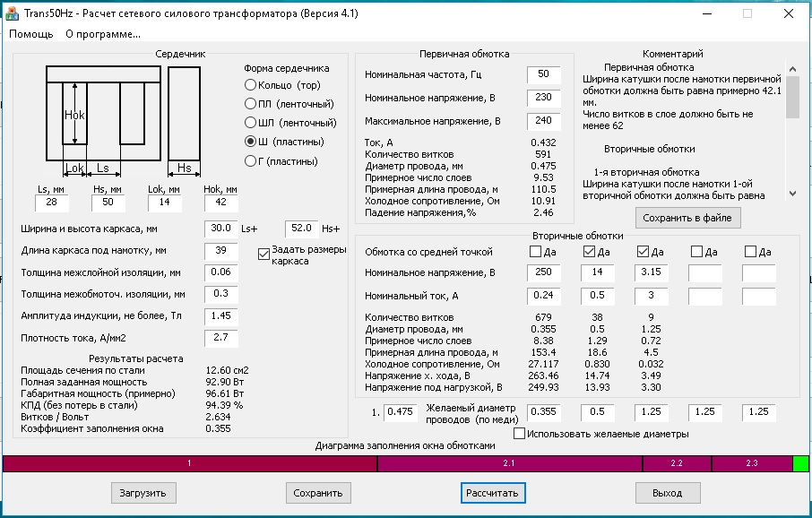812x518 pixels.
Task: Click primary Номинальное напряжение field 230
Action: click(x=544, y=98)
